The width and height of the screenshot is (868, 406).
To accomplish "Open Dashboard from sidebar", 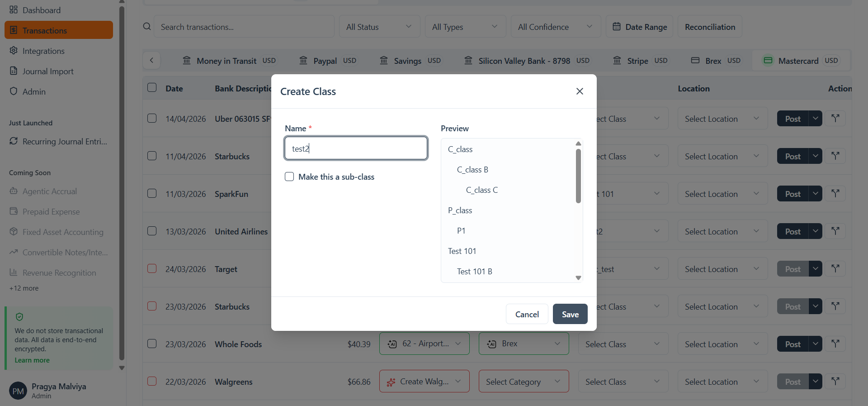I will 59,10.
